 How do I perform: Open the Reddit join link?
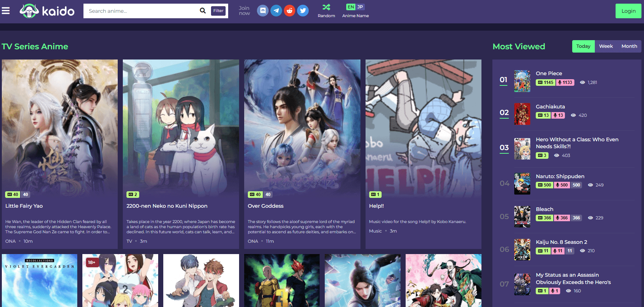tap(289, 11)
